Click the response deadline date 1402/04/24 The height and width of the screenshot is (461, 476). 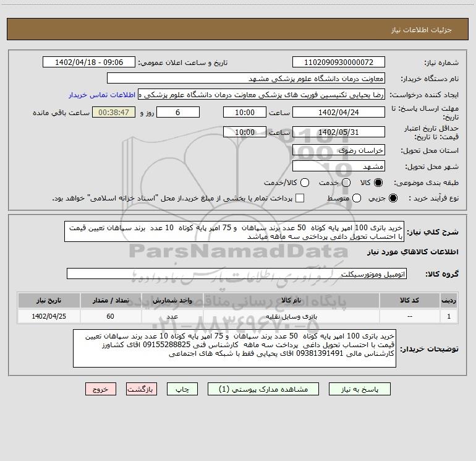point(339,113)
